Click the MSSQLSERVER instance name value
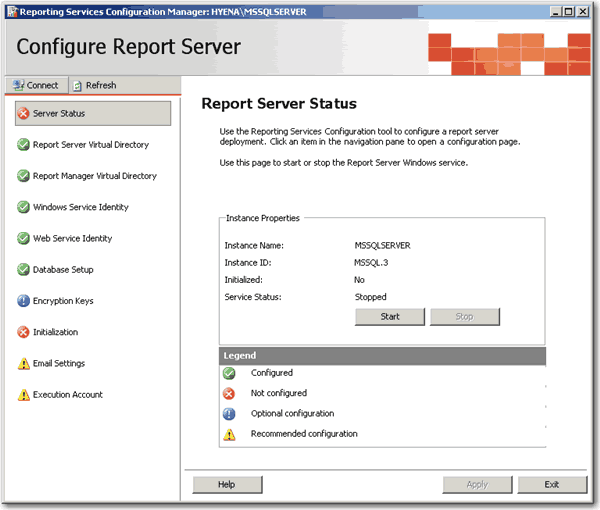The width and height of the screenshot is (600, 510). (x=383, y=245)
